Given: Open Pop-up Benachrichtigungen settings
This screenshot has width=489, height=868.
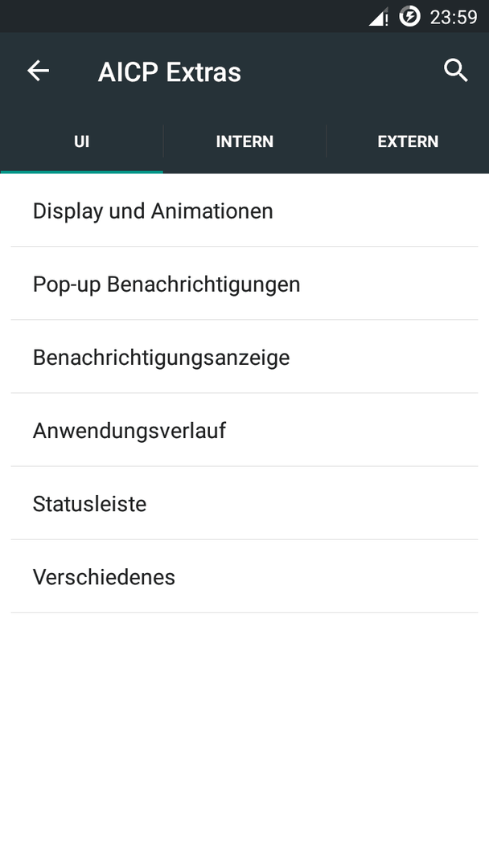Looking at the screenshot, I should pyautogui.click(x=244, y=284).
